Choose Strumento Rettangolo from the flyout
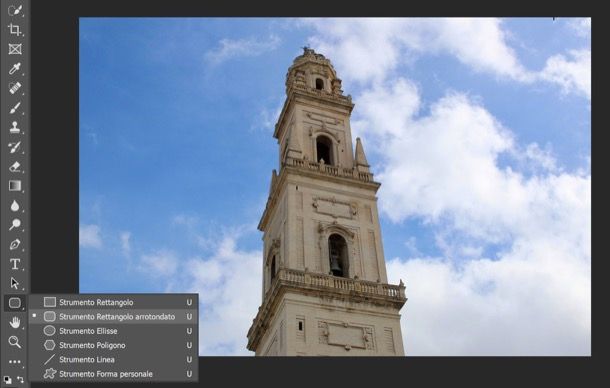Image resolution: width=610 pixels, height=388 pixels. click(x=113, y=302)
